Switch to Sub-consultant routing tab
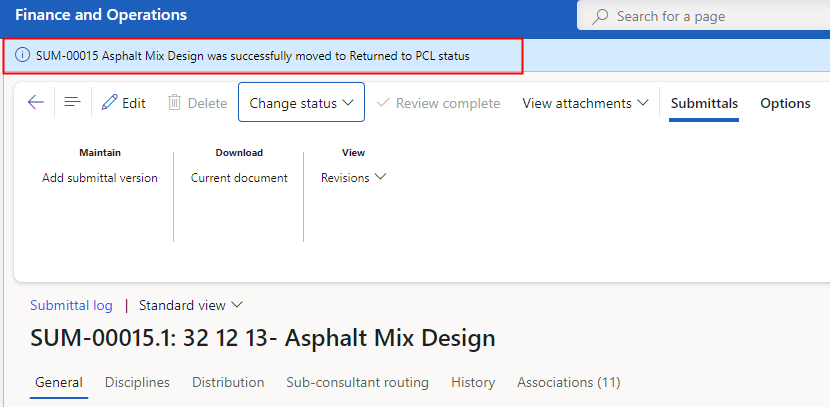Image resolution: width=830 pixels, height=407 pixels. point(357,382)
